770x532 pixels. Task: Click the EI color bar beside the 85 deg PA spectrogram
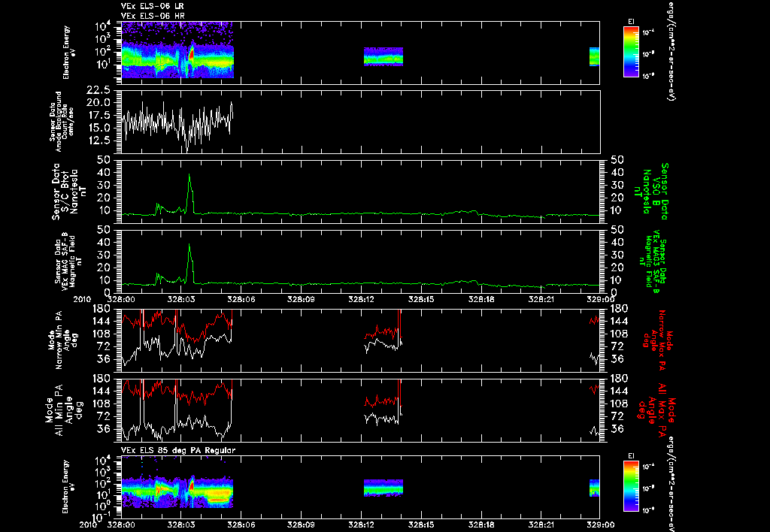(631, 486)
